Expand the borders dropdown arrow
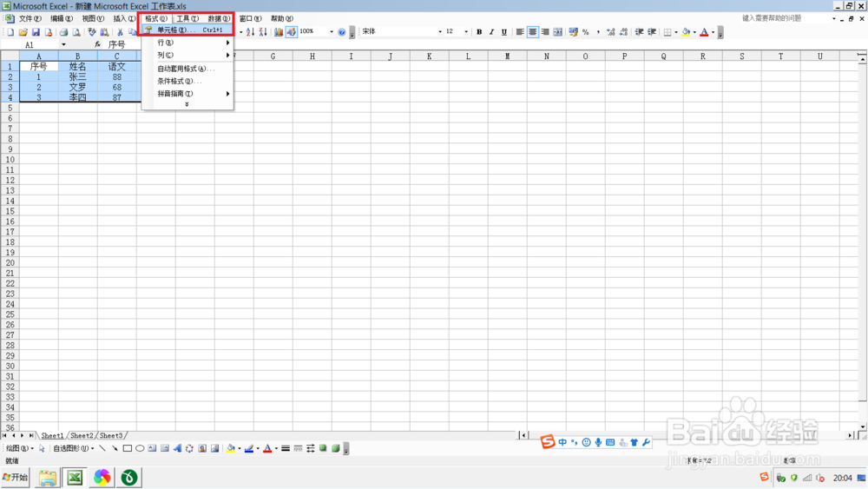Screen dimensions: 868x489 click(676, 32)
